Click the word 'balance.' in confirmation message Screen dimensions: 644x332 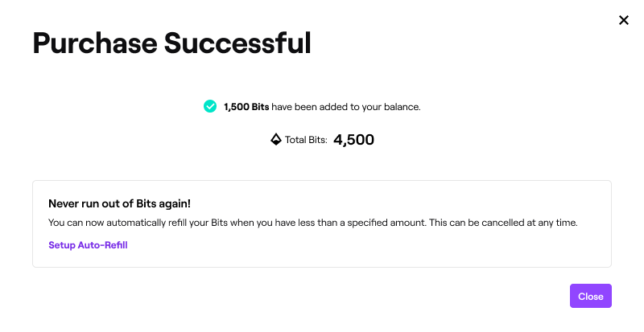click(x=402, y=107)
